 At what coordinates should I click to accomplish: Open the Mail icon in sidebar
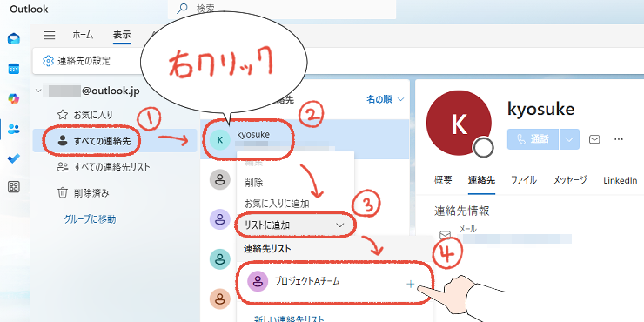(x=14, y=39)
